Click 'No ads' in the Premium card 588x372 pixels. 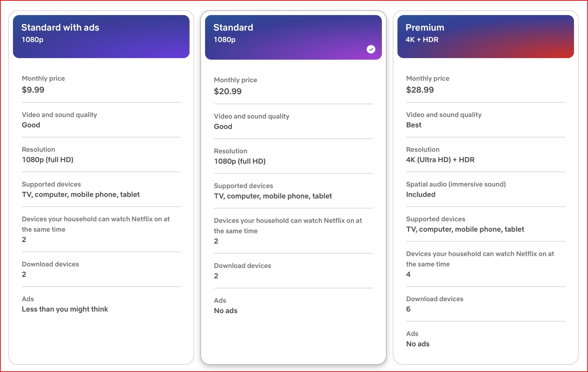pyautogui.click(x=418, y=344)
